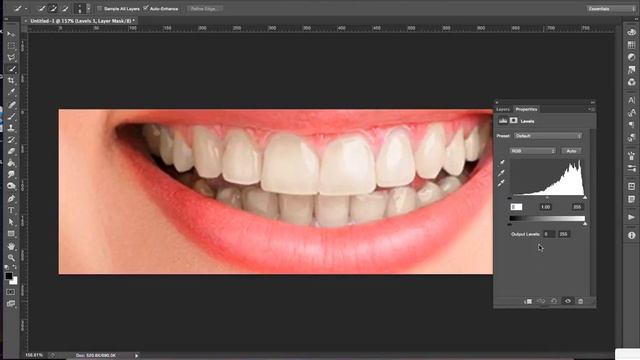
Task: Select the Pen tool
Action: [x=11, y=199]
